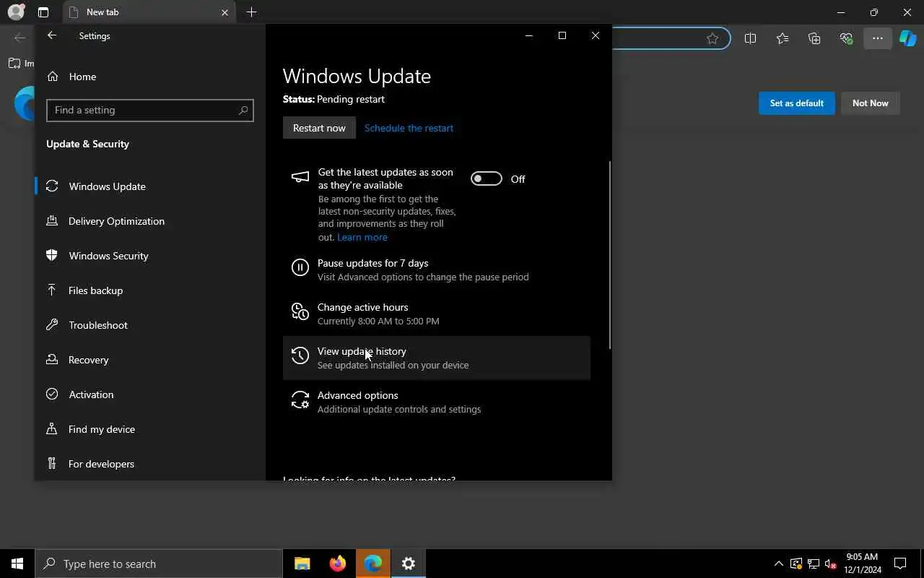924x578 pixels.
Task: Open Microsoft Edge from taskbar
Action: tap(372, 564)
